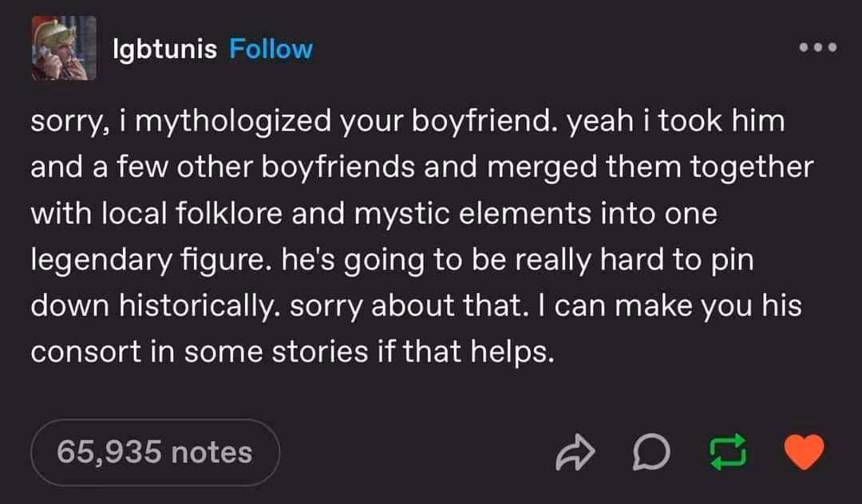Follow the lgbtunis blog
This screenshot has width=862, height=504.
pos(271,49)
